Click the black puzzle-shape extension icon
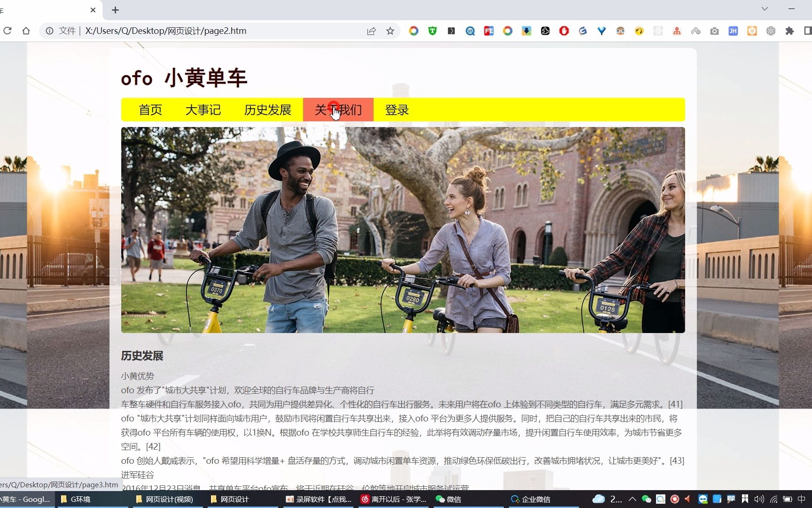The height and width of the screenshot is (508, 812). point(545,31)
